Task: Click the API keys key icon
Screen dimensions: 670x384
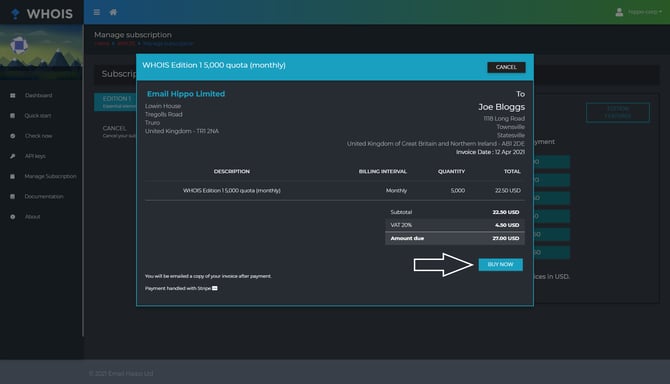Action: (12, 156)
